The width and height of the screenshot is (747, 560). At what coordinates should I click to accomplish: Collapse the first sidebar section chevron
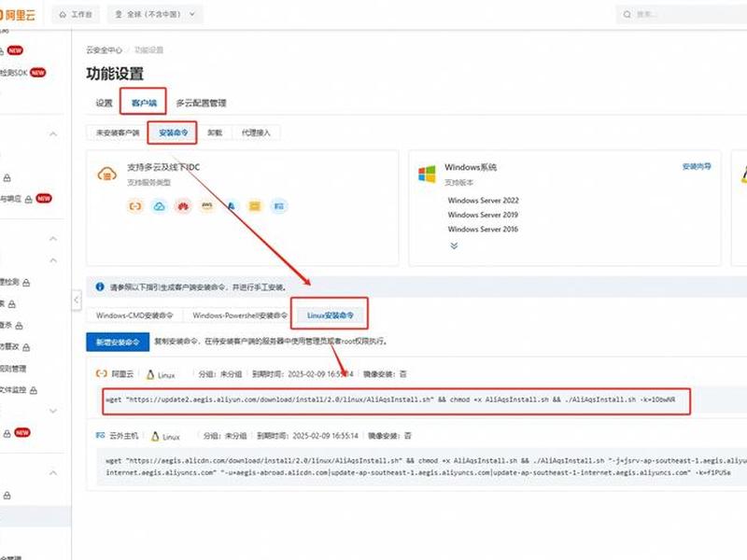pyautogui.click(x=53, y=134)
